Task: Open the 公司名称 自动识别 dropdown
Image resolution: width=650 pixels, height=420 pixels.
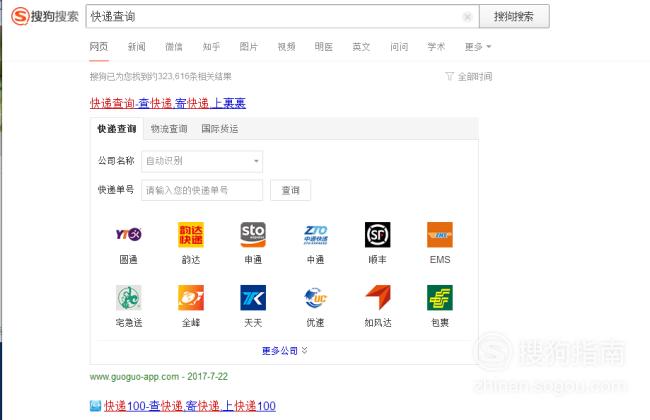Action: [x=202, y=161]
